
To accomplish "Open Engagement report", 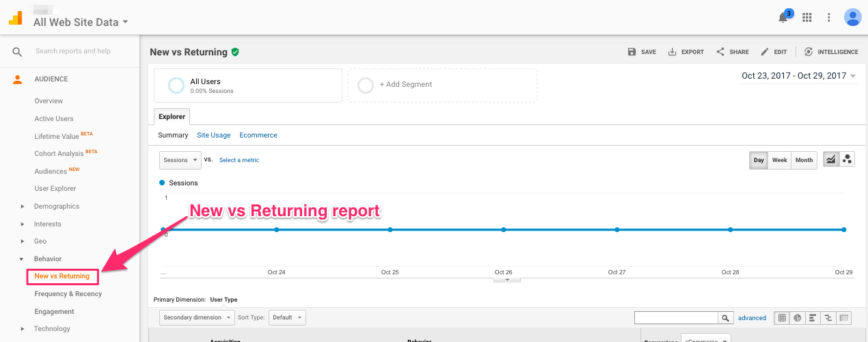I will point(55,311).
